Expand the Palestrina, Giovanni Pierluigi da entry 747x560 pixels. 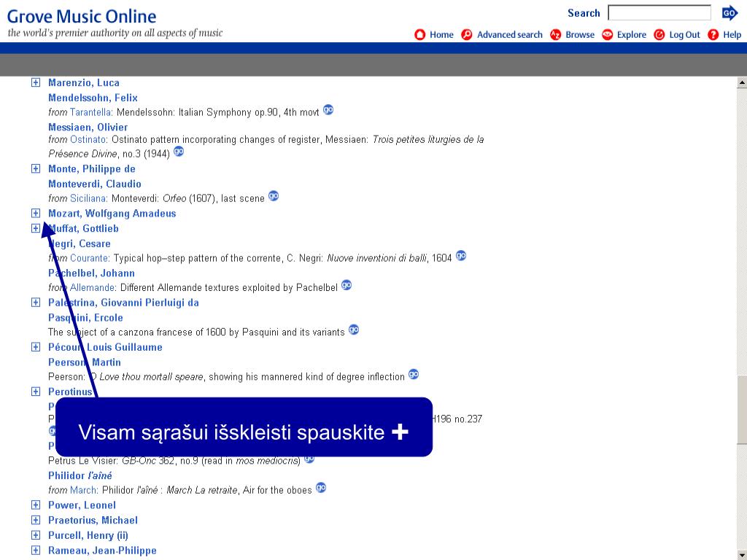36,303
